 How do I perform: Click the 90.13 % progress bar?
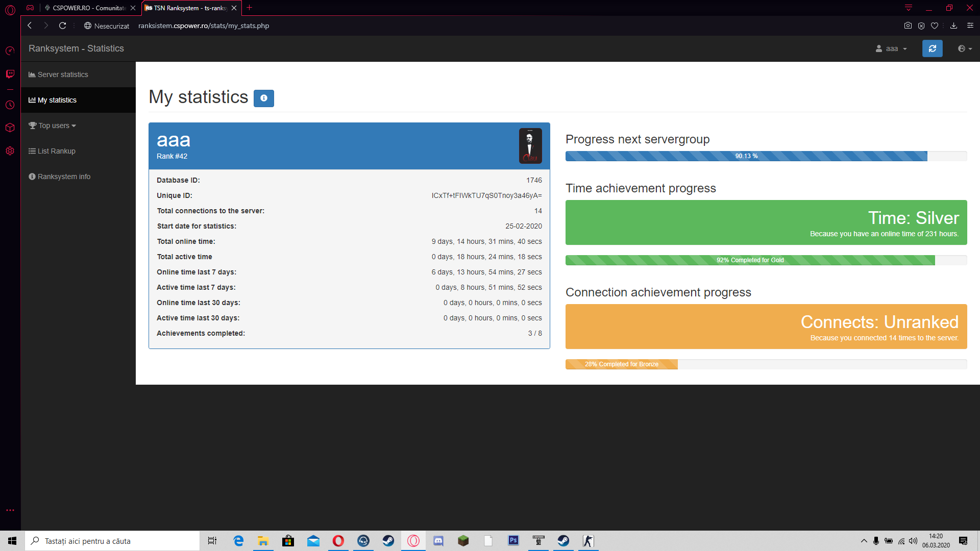(746, 156)
